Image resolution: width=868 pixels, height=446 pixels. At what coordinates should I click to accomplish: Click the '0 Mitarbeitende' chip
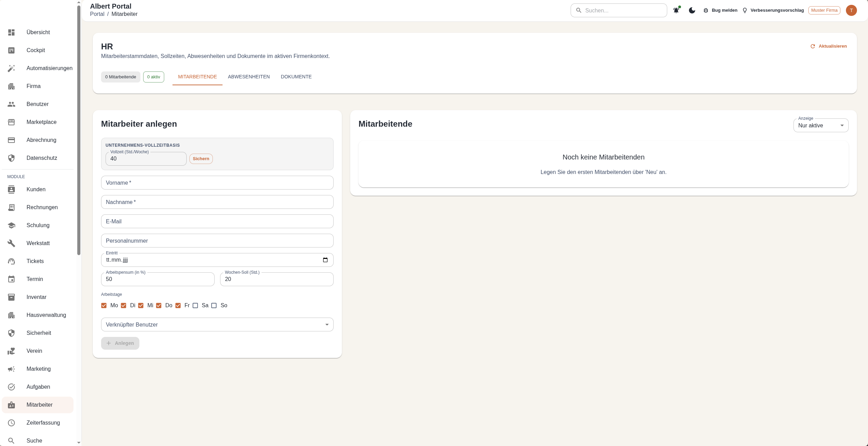121,77
